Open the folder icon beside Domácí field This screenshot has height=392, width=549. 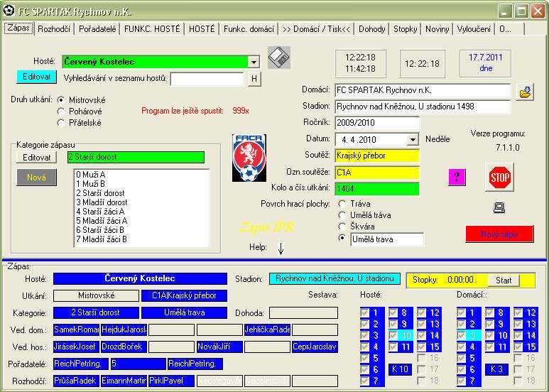tap(525, 92)
